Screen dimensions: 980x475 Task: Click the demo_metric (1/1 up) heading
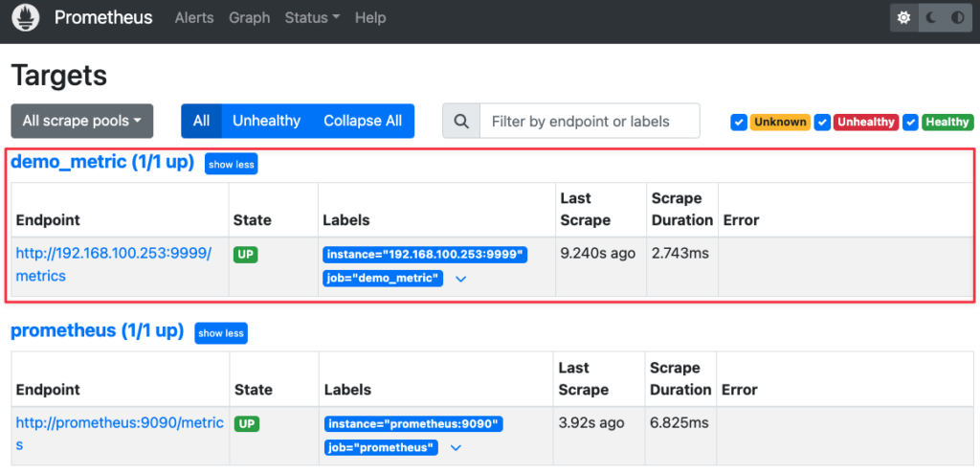[102, 162]
